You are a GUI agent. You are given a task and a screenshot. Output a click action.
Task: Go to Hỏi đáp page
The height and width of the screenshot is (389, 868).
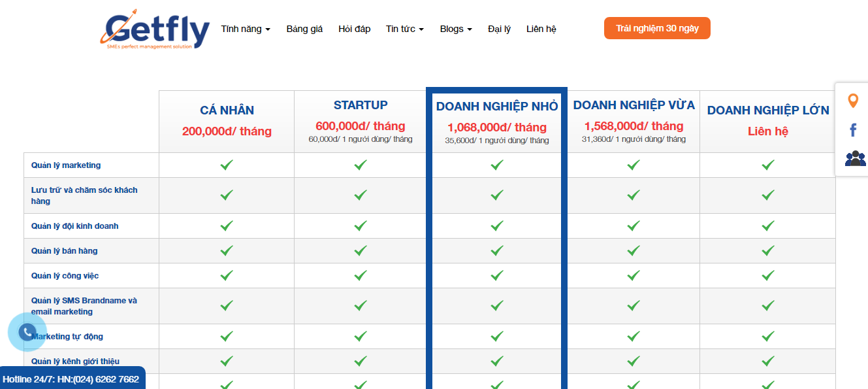pos(355,29)
